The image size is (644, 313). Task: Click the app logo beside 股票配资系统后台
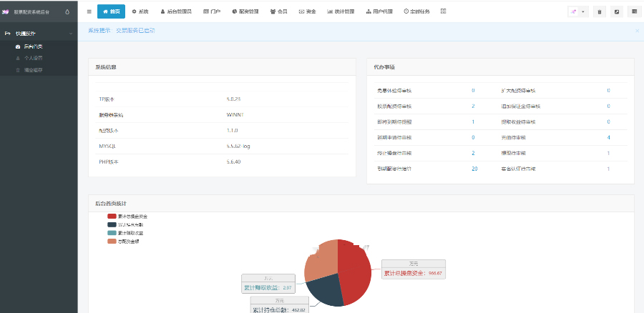6,11
